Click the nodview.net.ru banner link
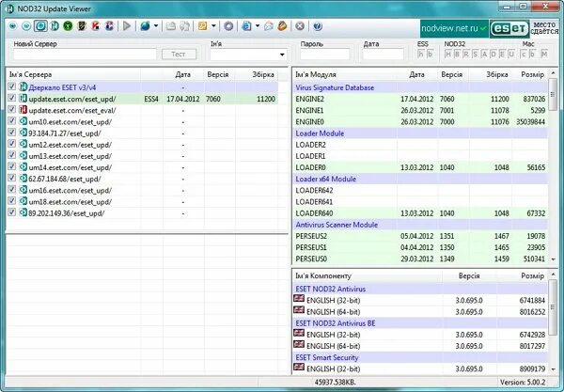Screen dimensions: 564x392 pyautogui.click(x=454, y=28)
